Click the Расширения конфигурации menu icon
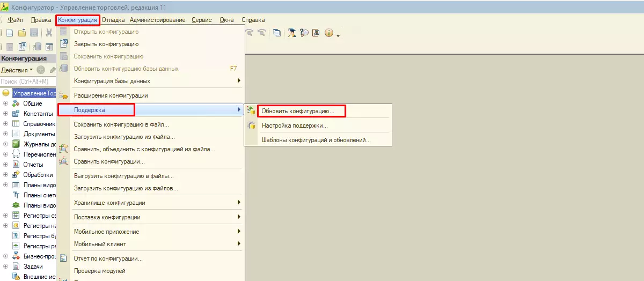Viewport: 644px width, 281px height. point(64,95)
